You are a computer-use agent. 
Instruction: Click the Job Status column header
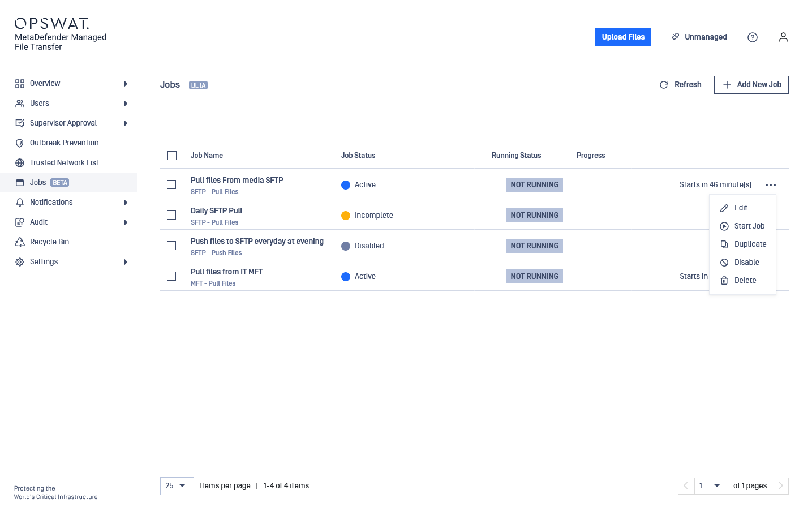tap(358, 156)
